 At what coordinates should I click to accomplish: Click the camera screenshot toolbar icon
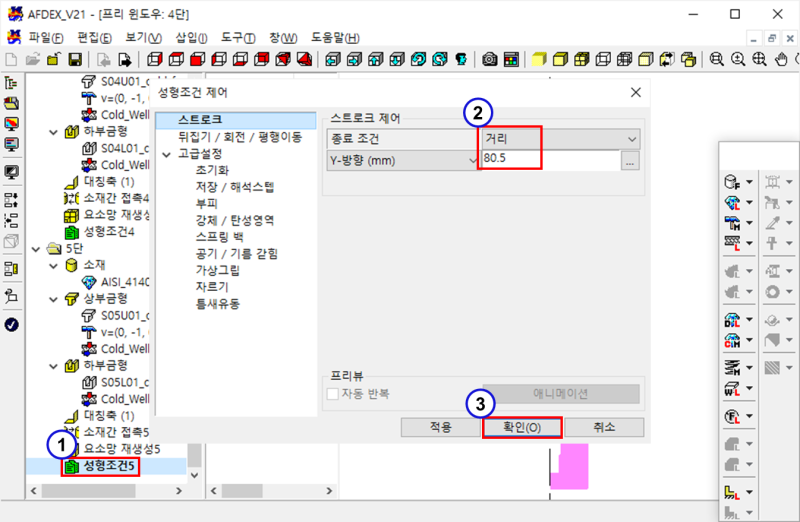490,60
